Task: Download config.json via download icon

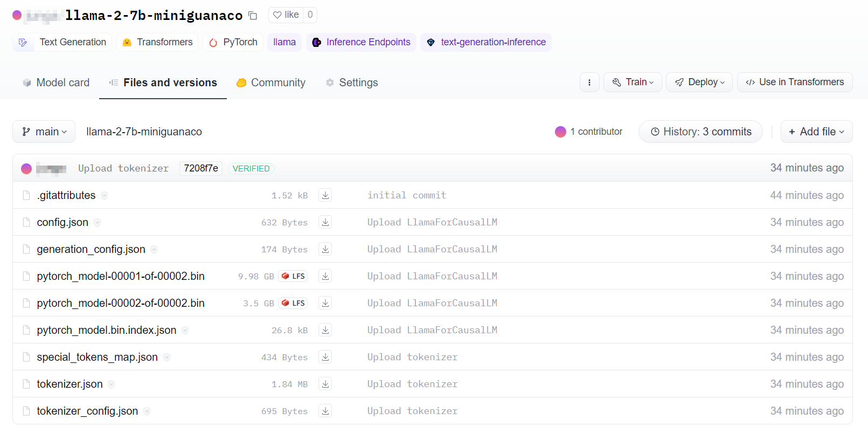Action: pos(325,222)
